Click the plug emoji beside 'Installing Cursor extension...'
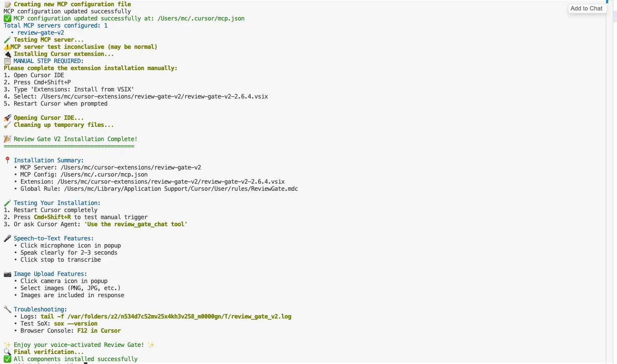Viewport: 617px width, 364px height. click(8, 54)
